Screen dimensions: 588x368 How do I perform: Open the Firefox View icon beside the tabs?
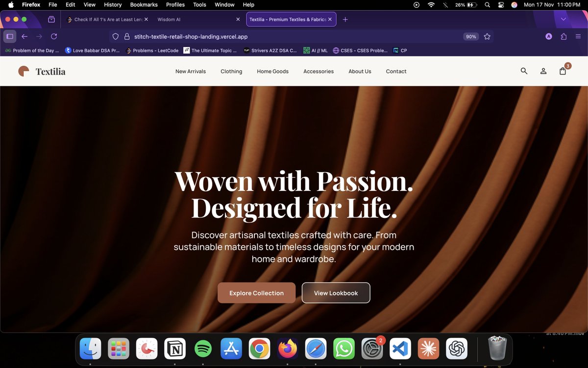(51, 20)
